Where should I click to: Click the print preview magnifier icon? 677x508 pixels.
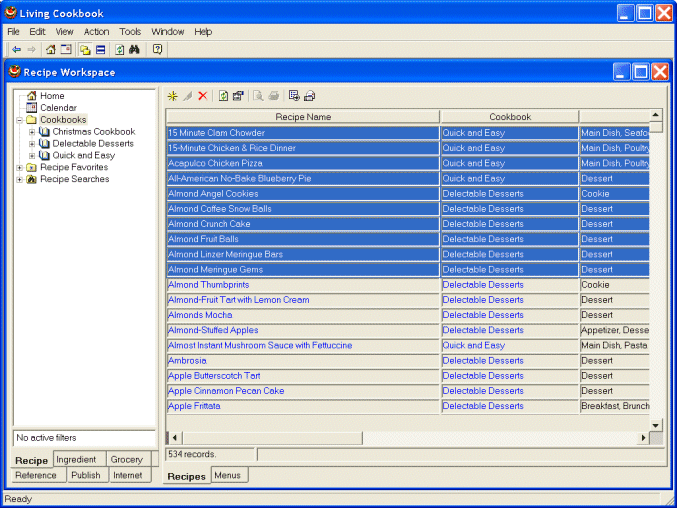(258, 96)
